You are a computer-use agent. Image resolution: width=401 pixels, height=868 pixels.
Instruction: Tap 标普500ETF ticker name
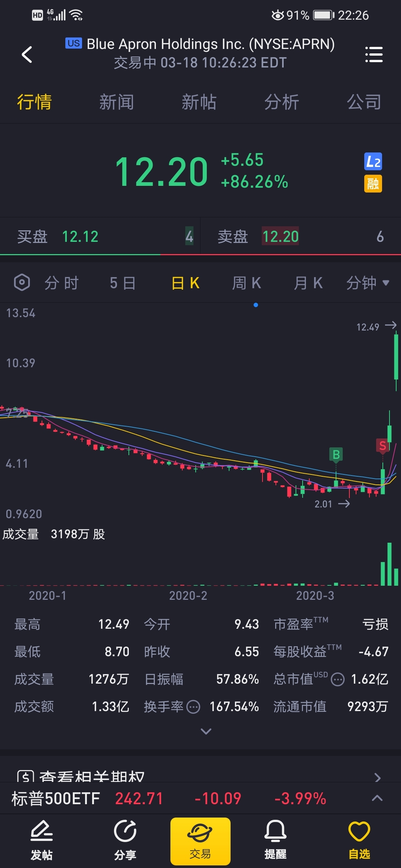(x=56, y=798)
